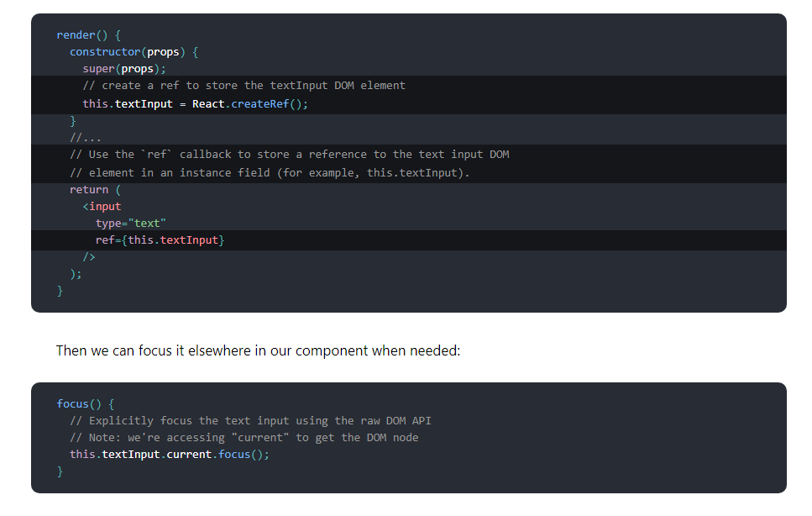812x516 pixels.
Task: Click the type="text" attribute
Action: (x=130, y=224)
